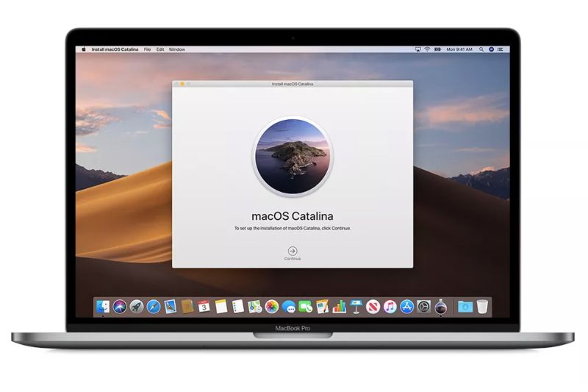Open Launchpad rocket icon in Dock
Viewport: 588px width, 392px height.
[137, 306]
